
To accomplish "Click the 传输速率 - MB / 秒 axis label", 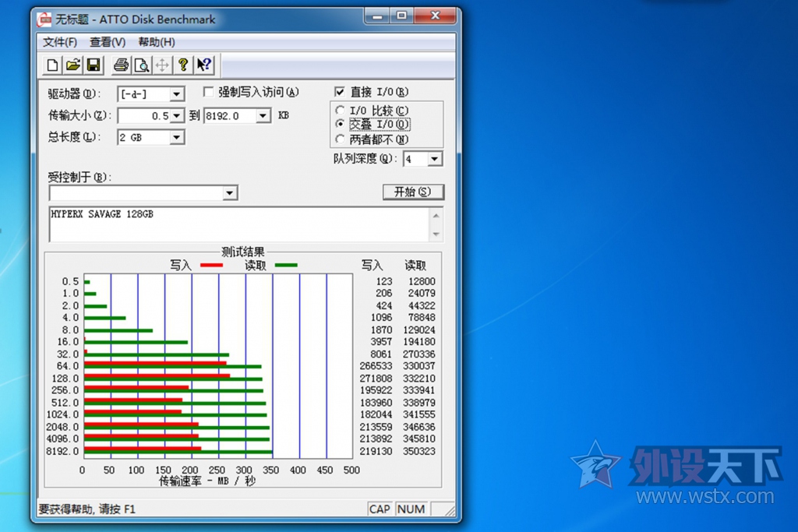I will coord(207,481).
